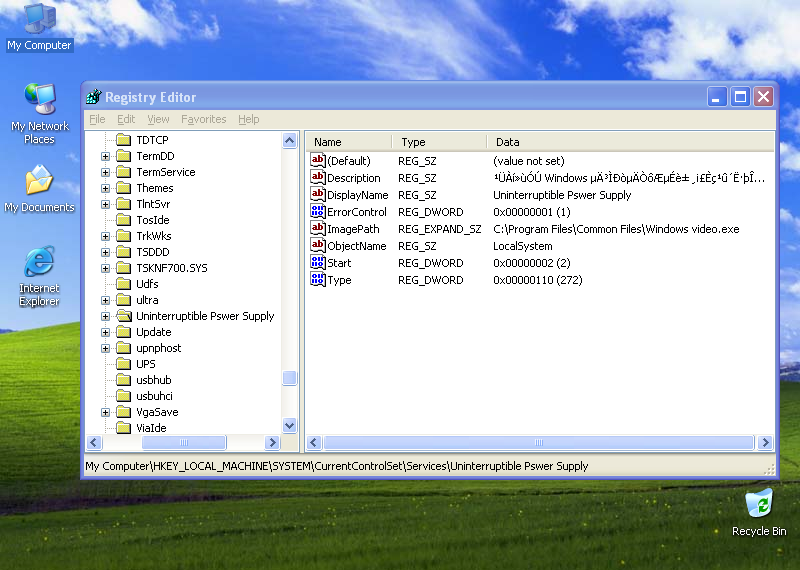Expand the Uninterruptible Pswer Supply key
800x570 pixels.
tap(105, 316)
